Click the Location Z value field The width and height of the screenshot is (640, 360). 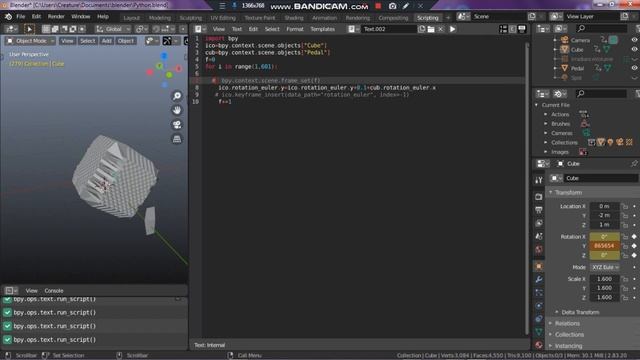604,224
